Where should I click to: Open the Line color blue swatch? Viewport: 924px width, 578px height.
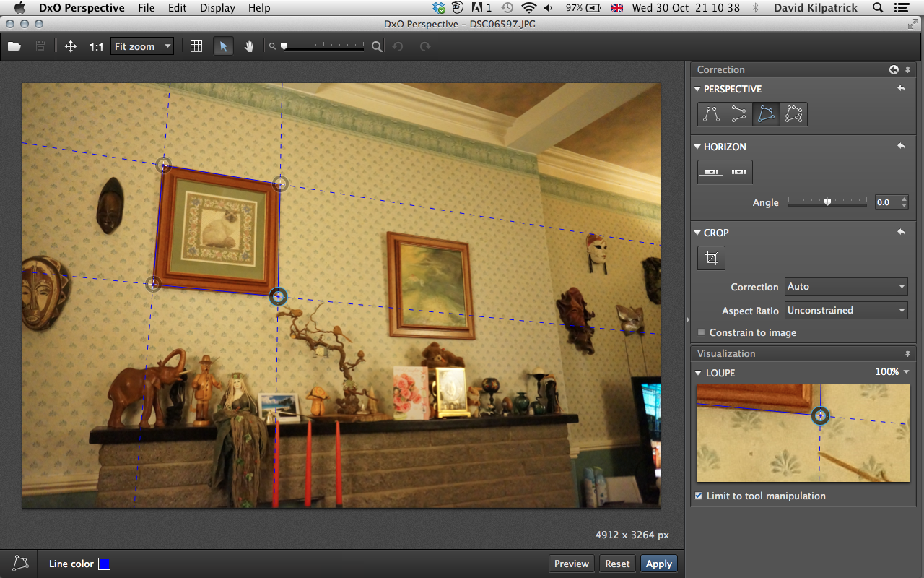pyautogui.click(x=104, y=564)
